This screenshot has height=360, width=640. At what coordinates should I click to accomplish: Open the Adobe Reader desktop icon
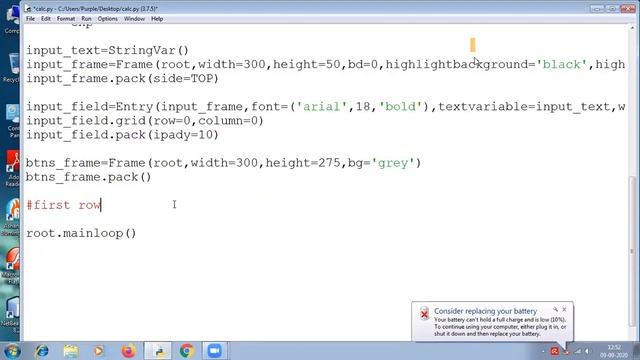(12, 168)
